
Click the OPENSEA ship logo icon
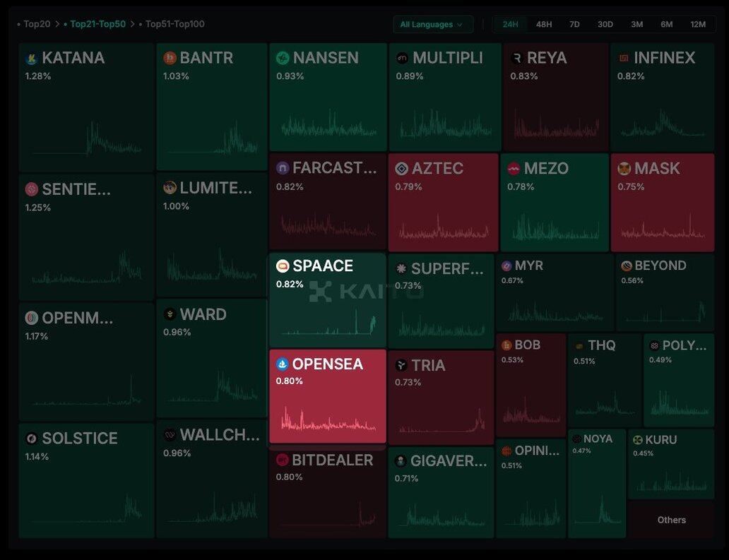(283, 364)
